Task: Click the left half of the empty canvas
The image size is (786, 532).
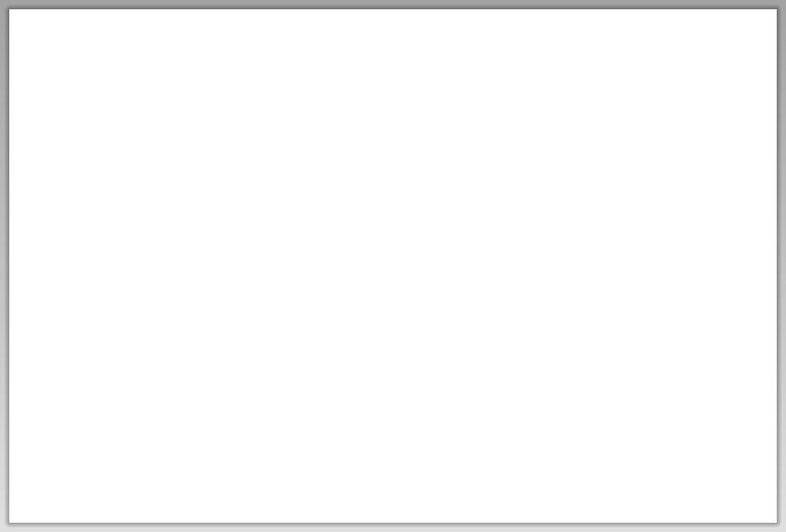Action: click(x=201, y=266)
